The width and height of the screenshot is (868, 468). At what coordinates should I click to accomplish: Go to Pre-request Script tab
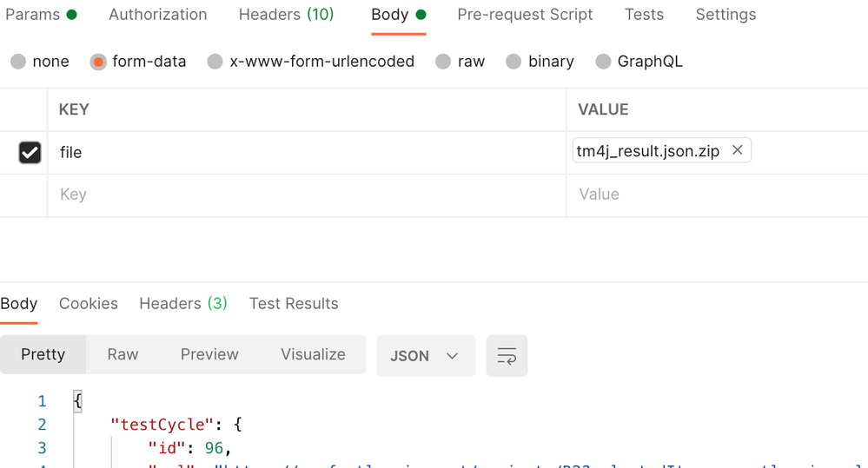525,15
